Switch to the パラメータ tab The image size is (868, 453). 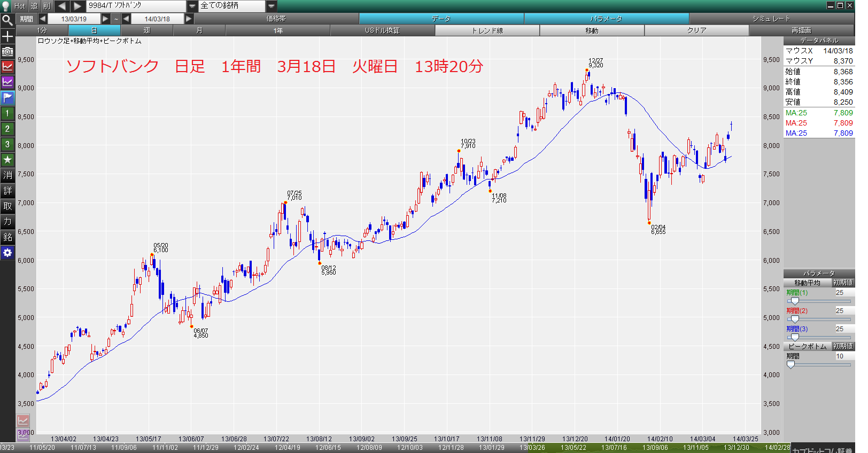[x=607, y=19]
